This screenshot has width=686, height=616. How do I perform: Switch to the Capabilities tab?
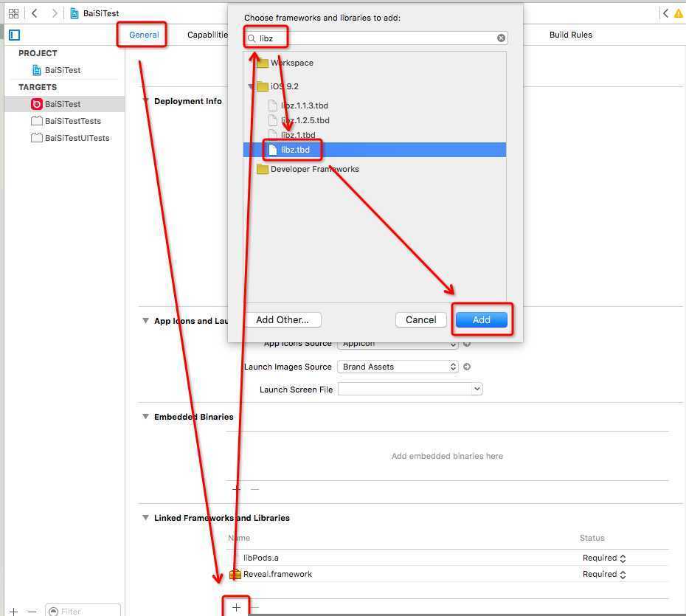pyautogui.click(x=207, y=35)
